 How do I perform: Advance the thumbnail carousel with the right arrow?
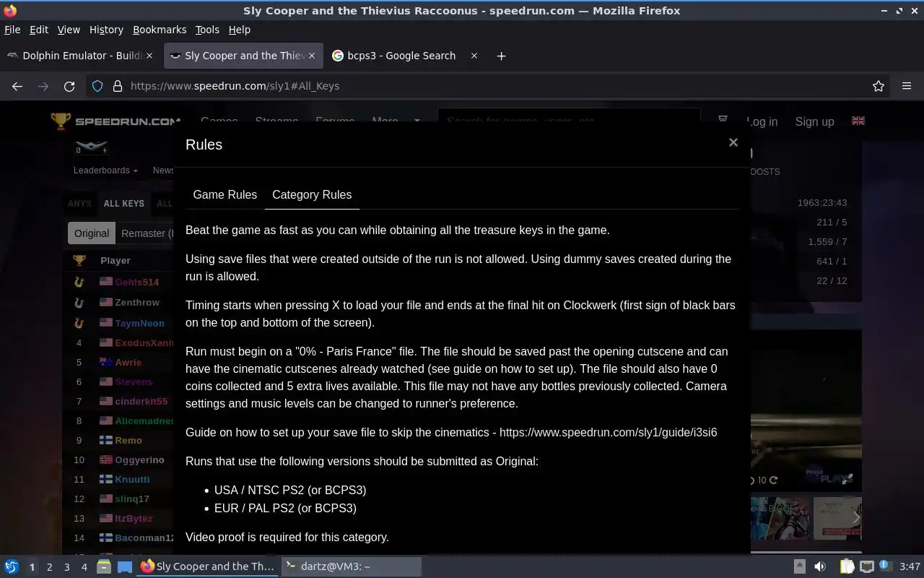tap(856, 517)
